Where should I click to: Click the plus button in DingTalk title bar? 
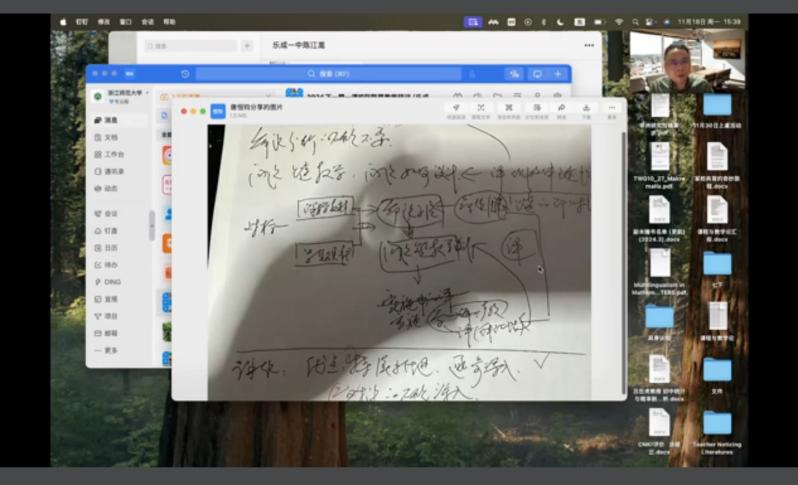558,74
